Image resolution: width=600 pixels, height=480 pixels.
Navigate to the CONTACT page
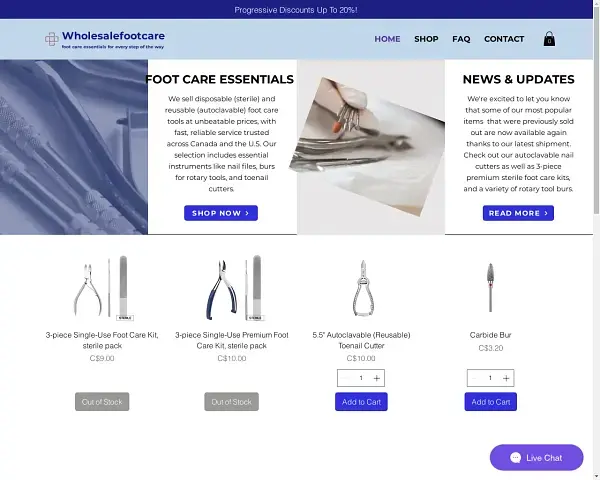(504, 39)
